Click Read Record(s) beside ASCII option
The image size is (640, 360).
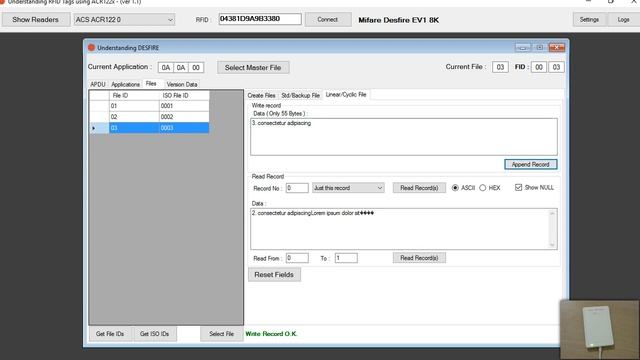419,188
